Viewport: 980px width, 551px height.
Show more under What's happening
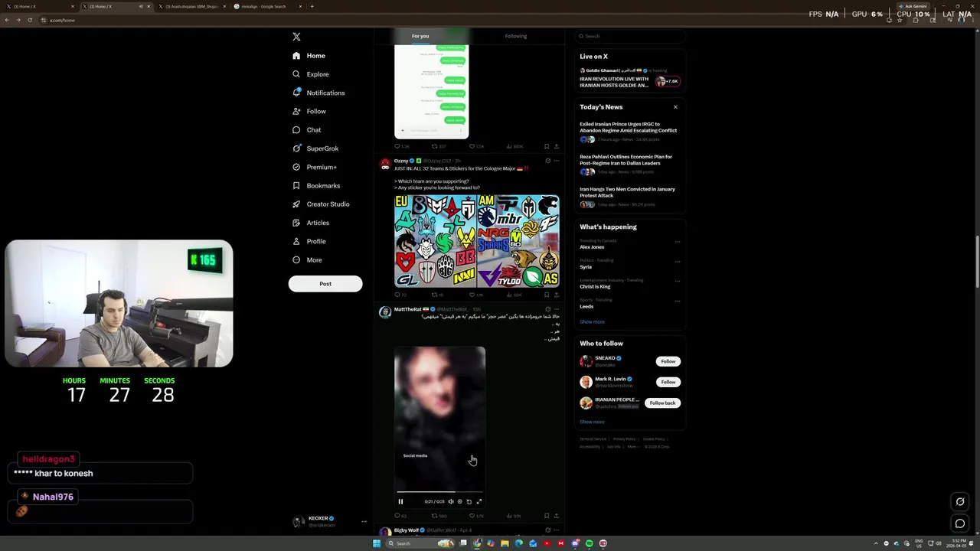[x=592, y=322]
